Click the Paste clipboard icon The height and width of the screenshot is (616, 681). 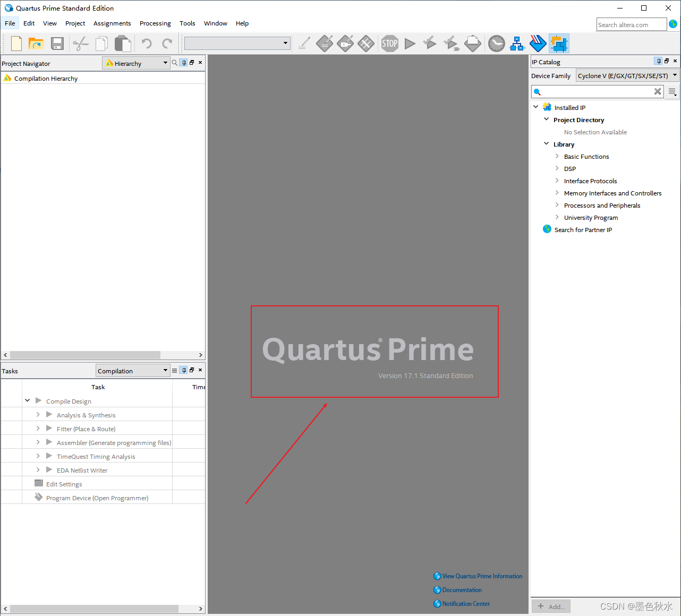pos(123,44)
